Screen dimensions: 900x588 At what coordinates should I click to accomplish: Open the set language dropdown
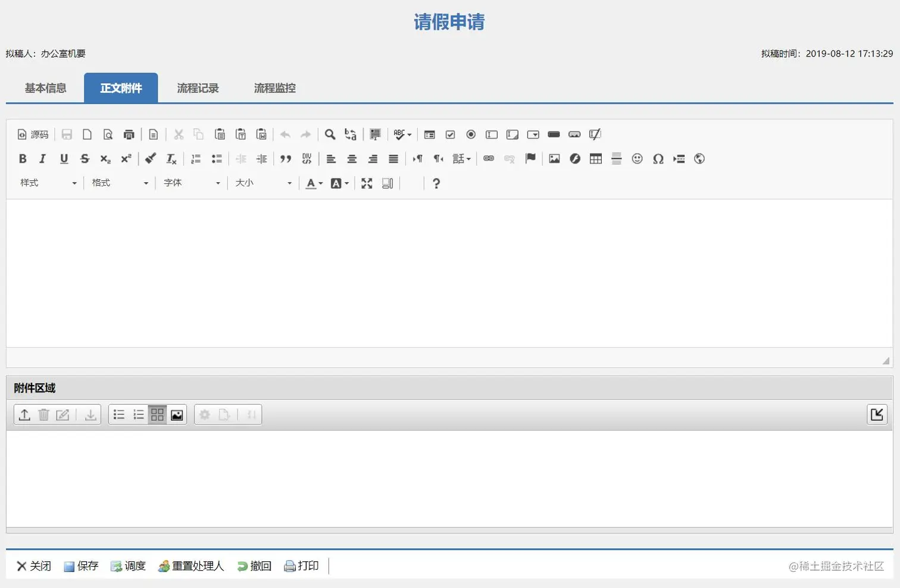[462, 159]
